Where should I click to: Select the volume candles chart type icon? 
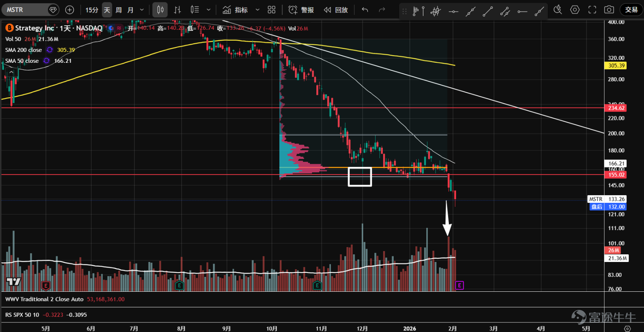[195, 10]
